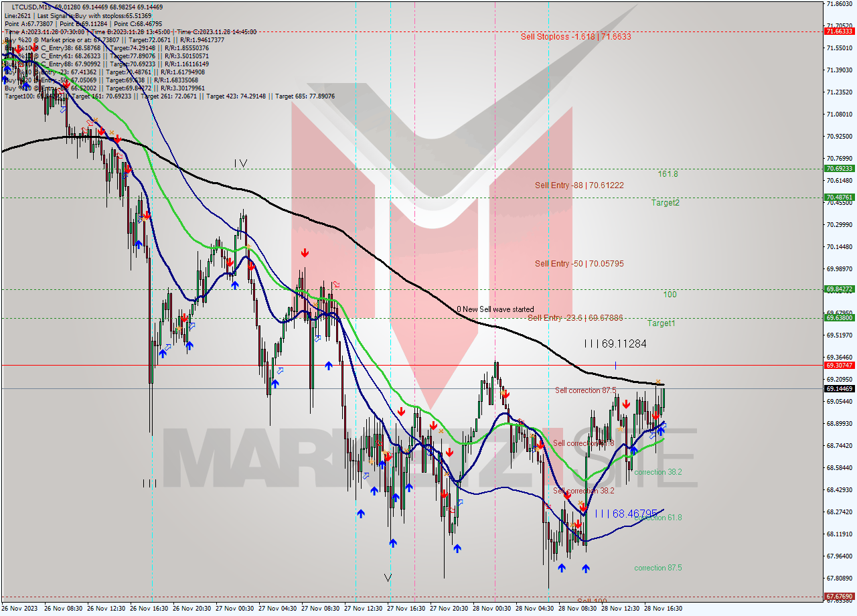Click the 'C_Entry38: 68.58768' info line
This screenshot has width=857, height=616.
pyautogui.click(x=106, y=48)
